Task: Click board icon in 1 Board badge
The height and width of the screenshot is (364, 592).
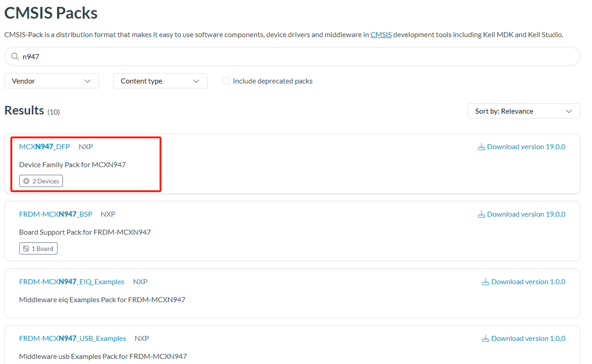Action: [x=26, y=249]
